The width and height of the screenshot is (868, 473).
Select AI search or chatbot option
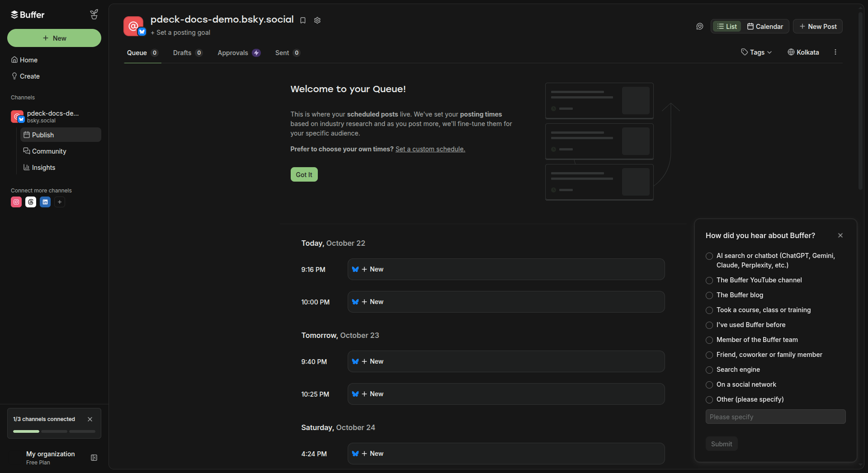point(709,256)
